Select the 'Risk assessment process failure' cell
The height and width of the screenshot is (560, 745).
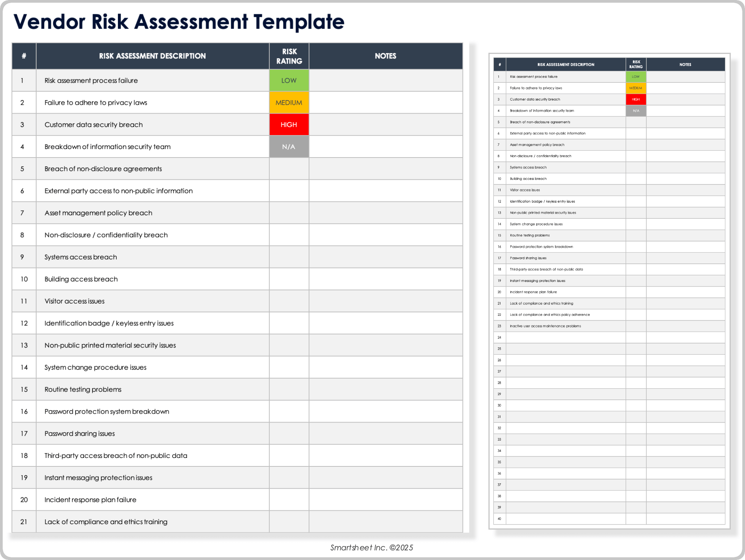pyautogui.click(x=91, y=80)
